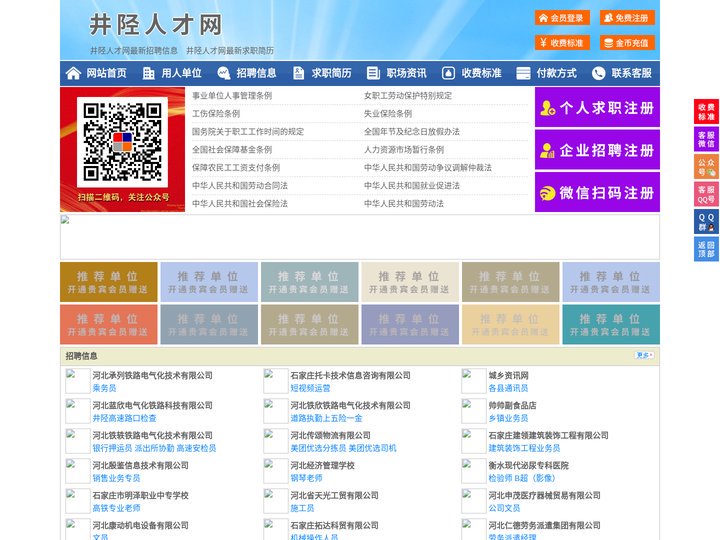Screen dimensions: 720x540
Task: Click the 金币充值 button
Action: click(x=627, y=43)
